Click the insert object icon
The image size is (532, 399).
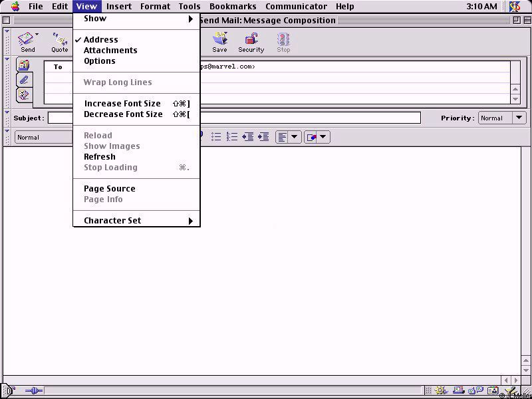coord(311,137)
